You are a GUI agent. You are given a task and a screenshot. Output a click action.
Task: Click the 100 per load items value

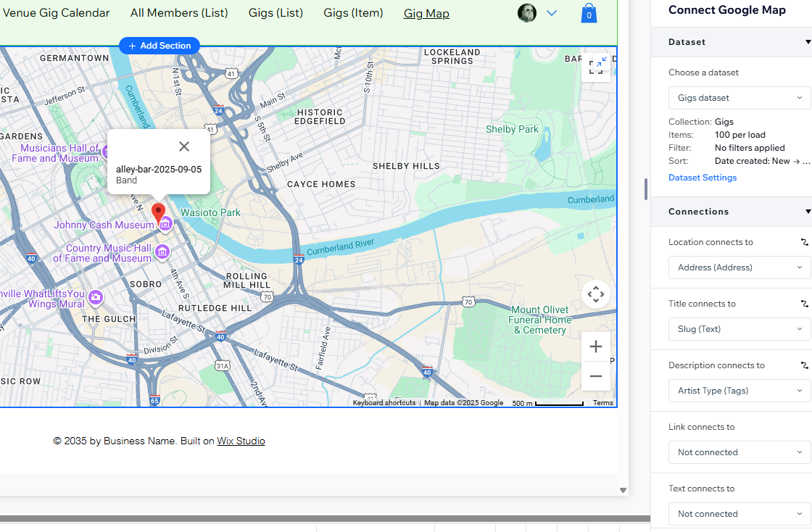pos(740,135)
